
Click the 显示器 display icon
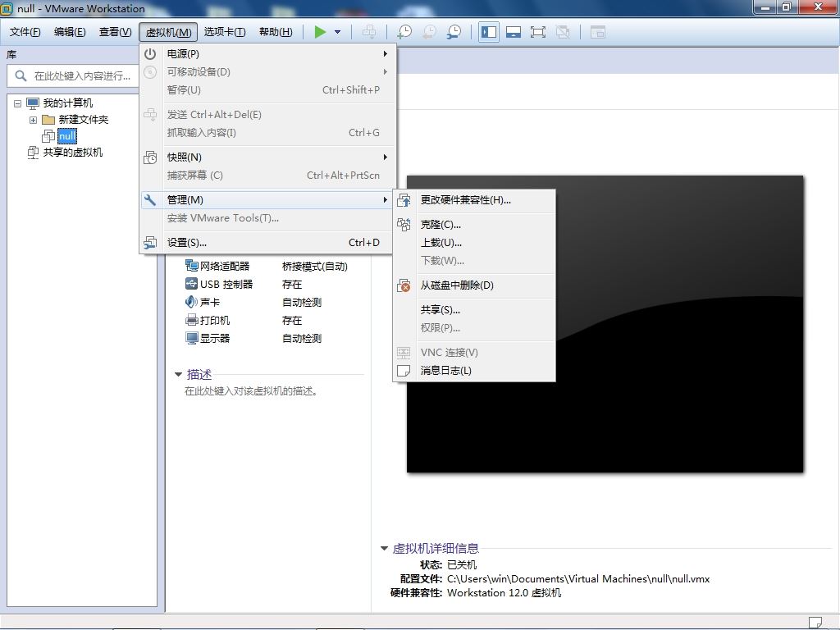(191, 338)
